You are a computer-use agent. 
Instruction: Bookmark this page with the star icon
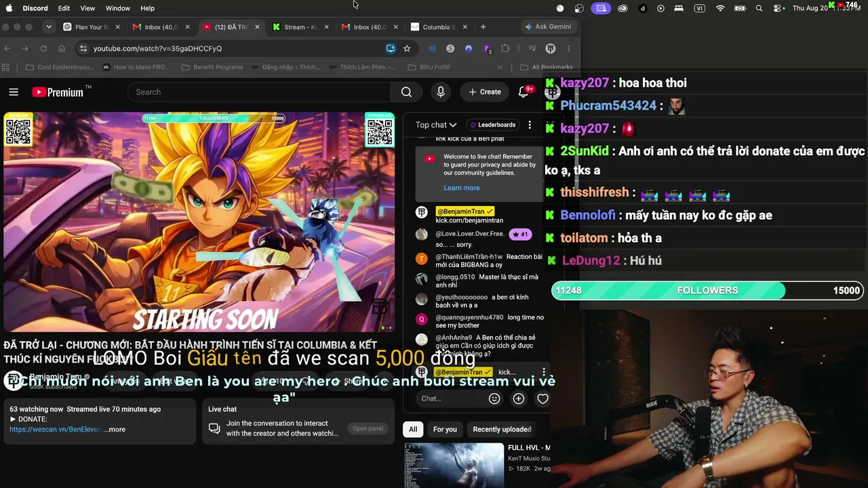[407, 49]
